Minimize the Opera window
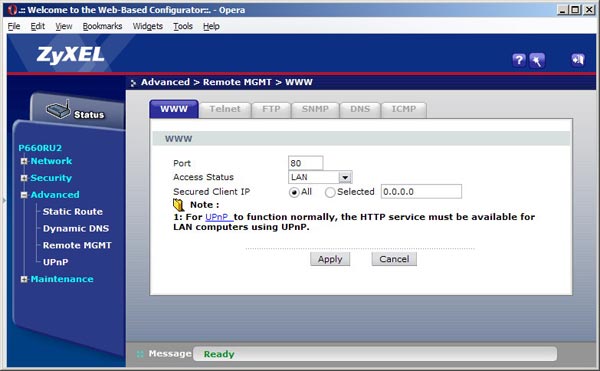600x371 pixels. 562,10
